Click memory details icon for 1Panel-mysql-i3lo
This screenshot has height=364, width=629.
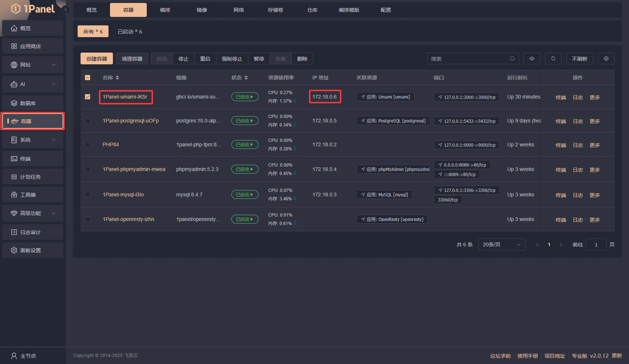pyautogui.click(x=295, y=199)
